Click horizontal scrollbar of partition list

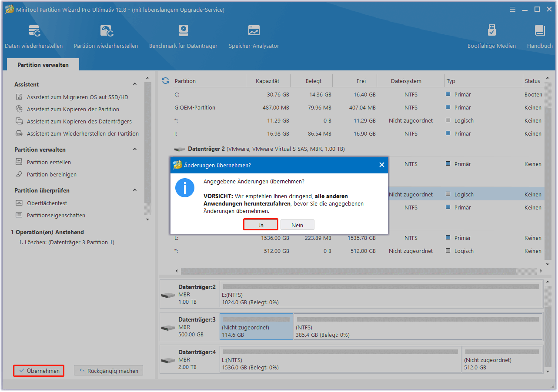(x=348, y=271)
